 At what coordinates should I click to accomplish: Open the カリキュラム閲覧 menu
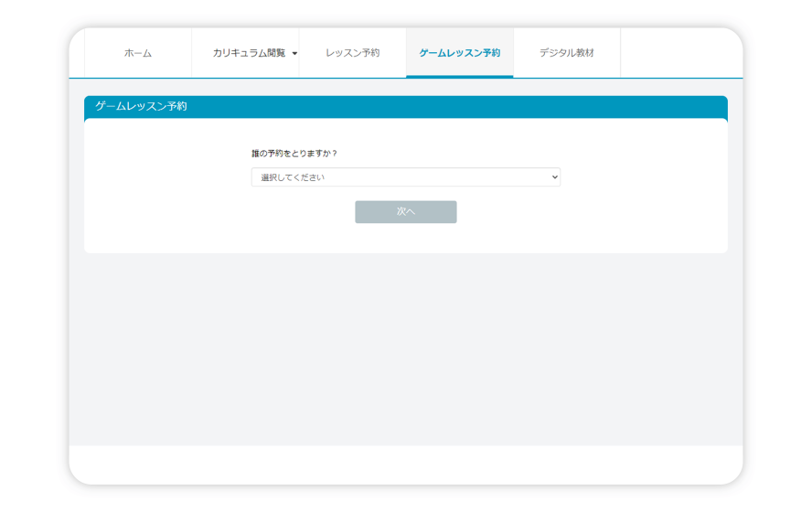pos(248,53)
